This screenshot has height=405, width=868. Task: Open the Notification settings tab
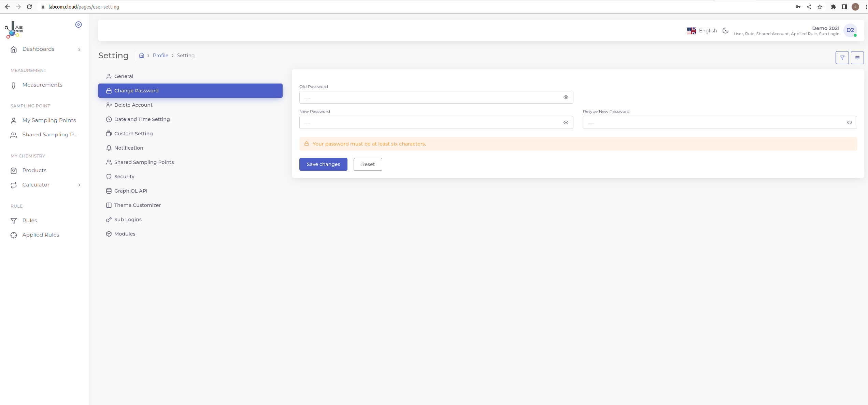point(190,148)
